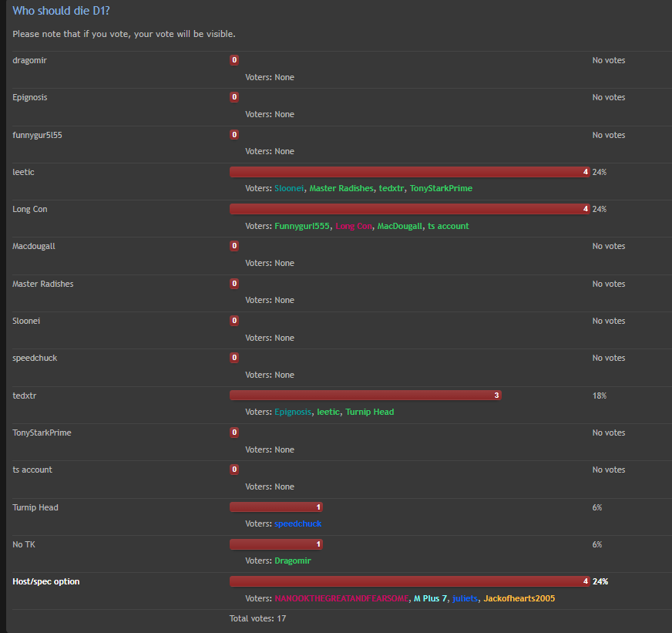
Task: Click the leetic vote bar showing 4
Action: (x=410, y=172)
